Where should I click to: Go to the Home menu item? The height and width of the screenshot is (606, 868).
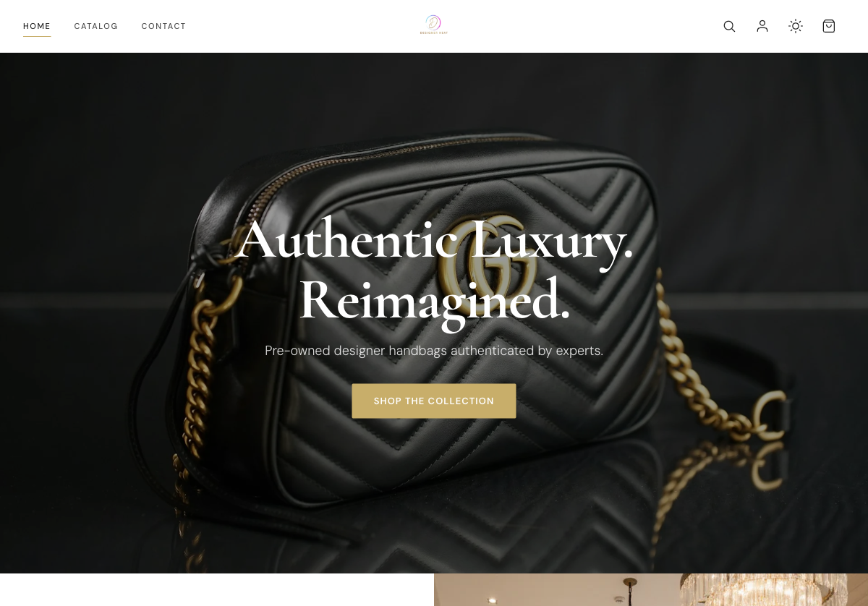click(37, 26)
